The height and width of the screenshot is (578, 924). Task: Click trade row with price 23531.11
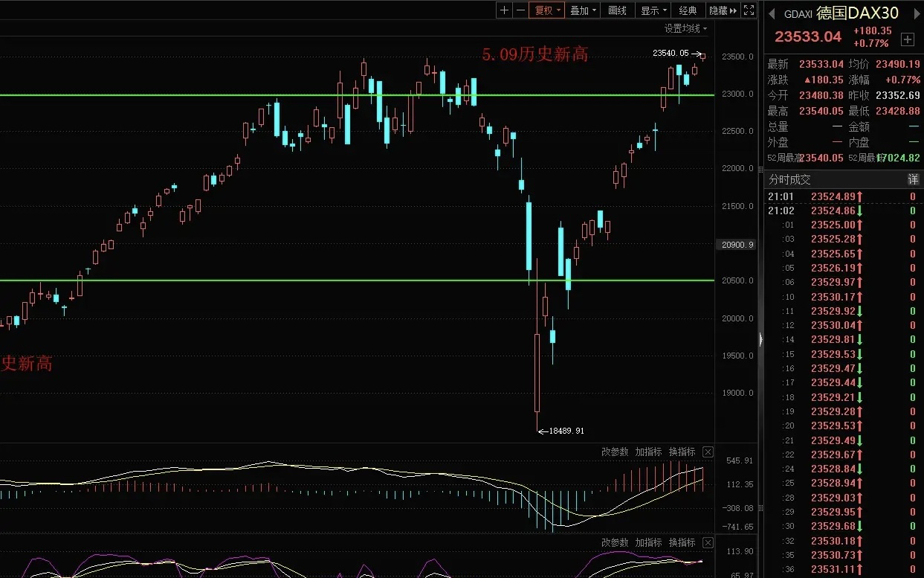pyautogui.click(x=844, y=569)
